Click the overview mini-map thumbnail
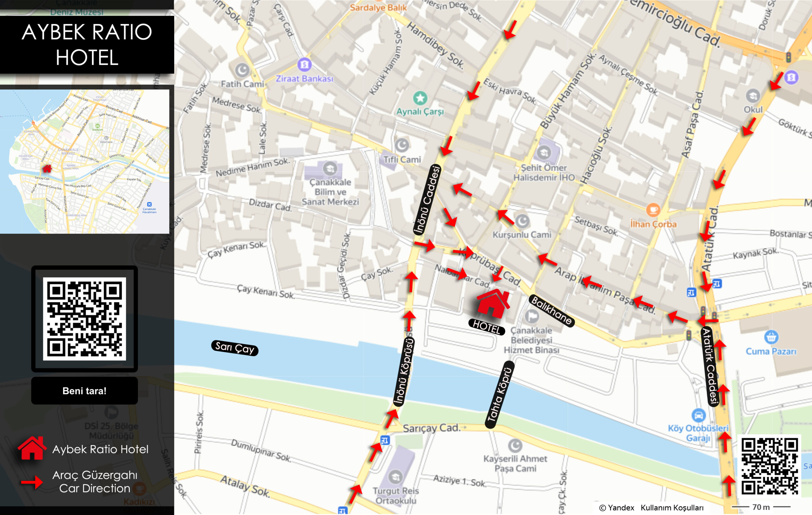The height and width of the screenshot is (515, 812). pos(84,161)
